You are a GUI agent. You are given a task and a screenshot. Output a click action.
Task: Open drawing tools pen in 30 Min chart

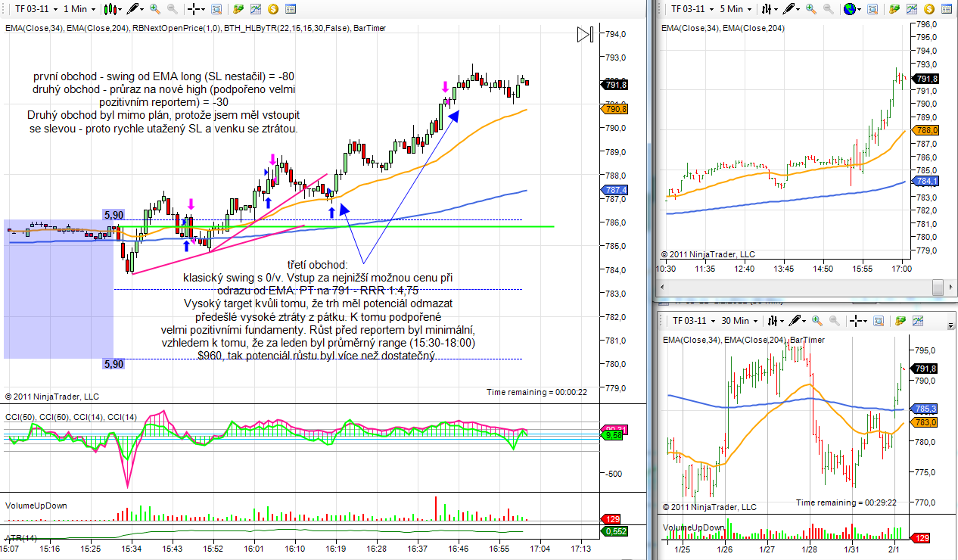click(798, 322)
